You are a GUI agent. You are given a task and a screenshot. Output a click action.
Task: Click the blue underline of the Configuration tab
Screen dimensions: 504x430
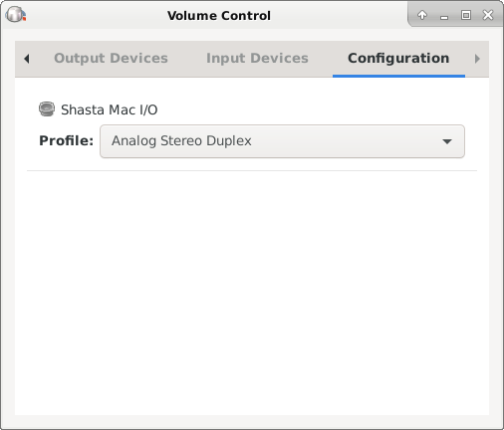pos(398,76)
